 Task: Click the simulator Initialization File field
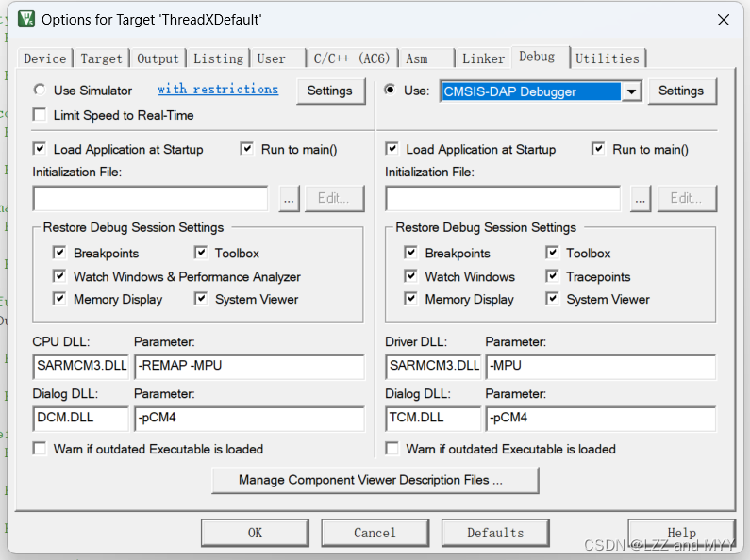(x=150, y=198)
